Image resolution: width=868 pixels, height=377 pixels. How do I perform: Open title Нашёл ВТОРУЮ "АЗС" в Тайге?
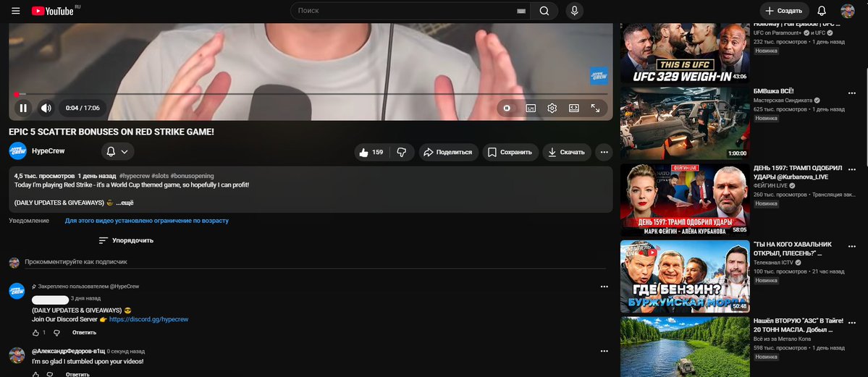click(x=799, y=324)
